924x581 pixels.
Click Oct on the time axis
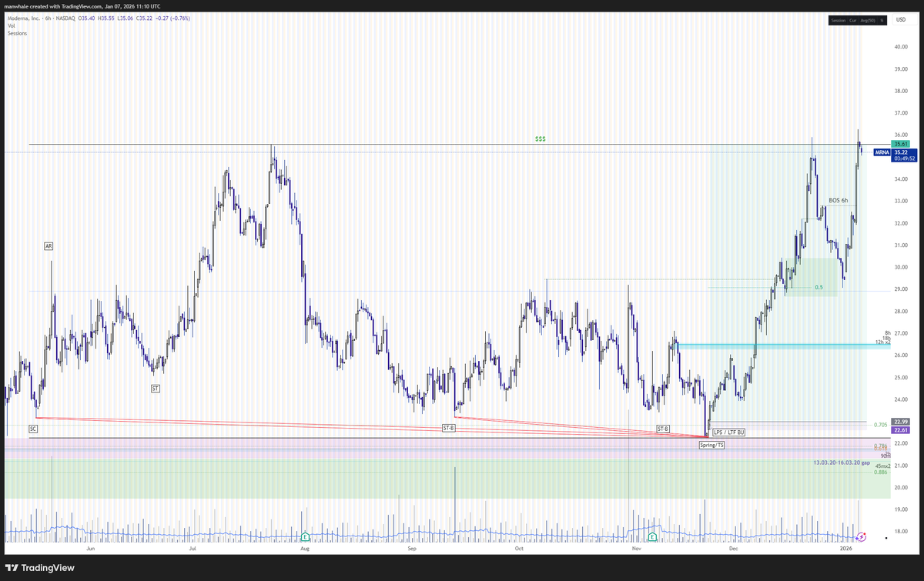(519, 549)
